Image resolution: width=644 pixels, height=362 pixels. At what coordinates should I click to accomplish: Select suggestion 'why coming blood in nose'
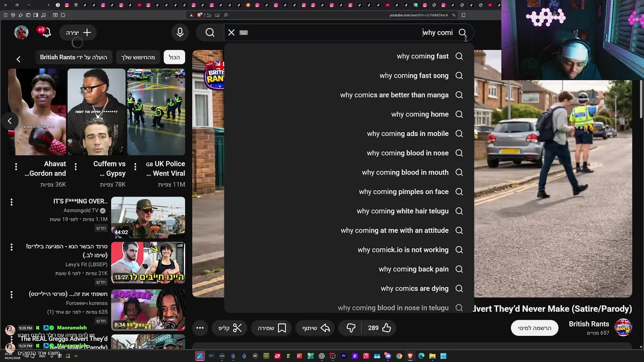[x=349, y=153]
